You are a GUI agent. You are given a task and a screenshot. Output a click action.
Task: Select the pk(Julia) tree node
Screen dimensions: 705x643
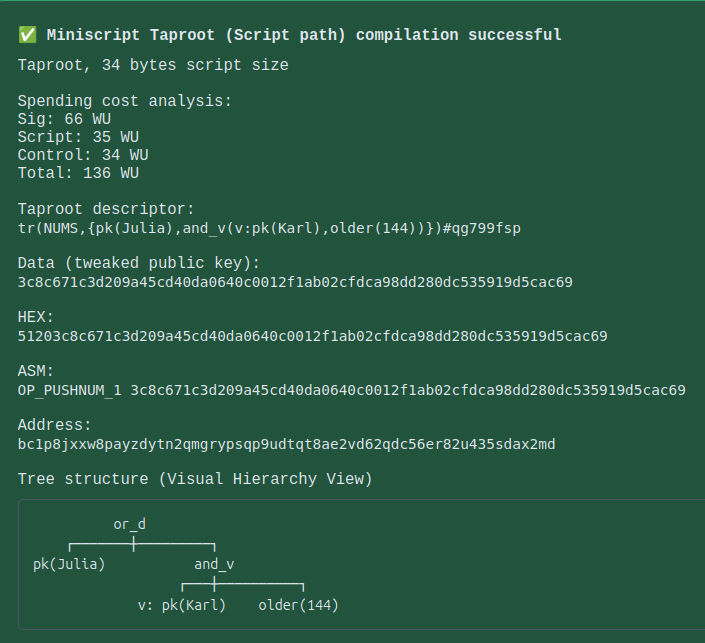pos(69,564)
